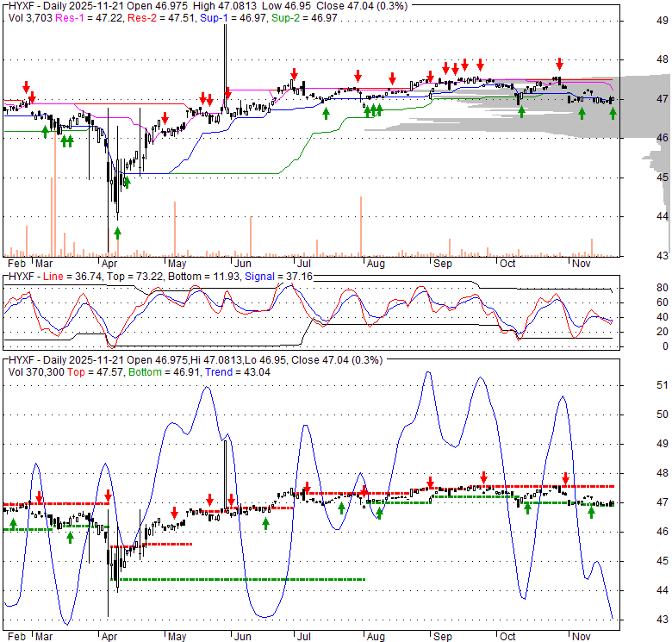The width and height of the screenshot is (672, 642).
Task: Click the red arrow in May, bottom chart
Action: coord(175,511)
